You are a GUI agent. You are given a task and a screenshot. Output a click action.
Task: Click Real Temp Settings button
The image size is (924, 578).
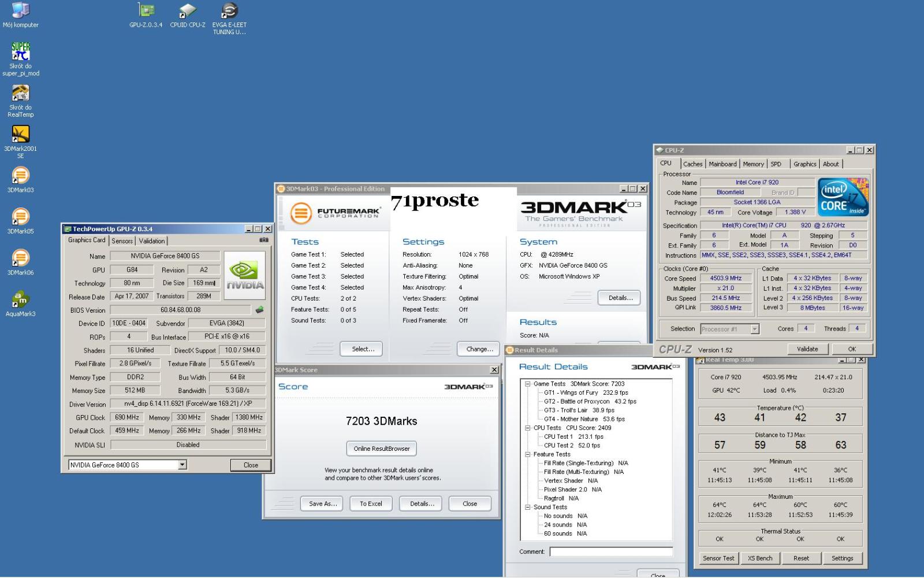842,558
